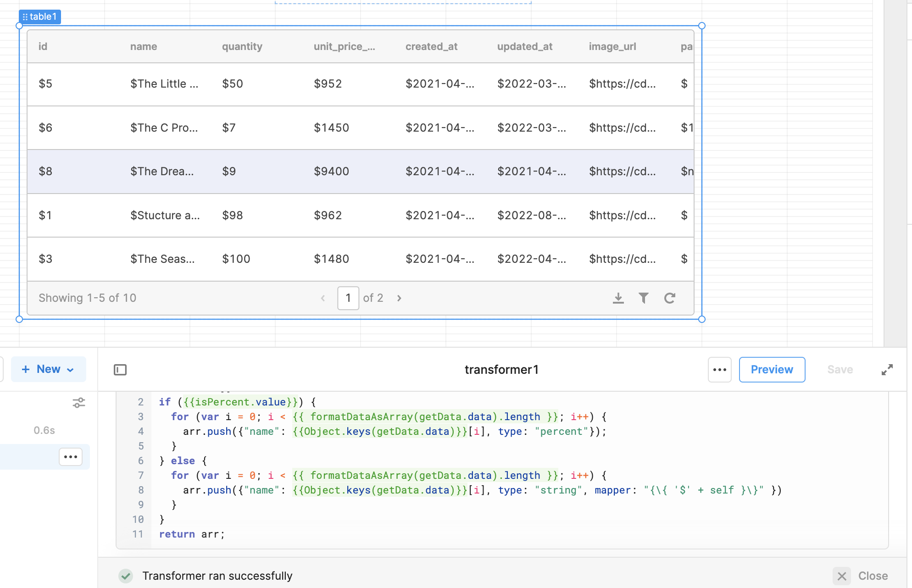Click the '$9400' unit price cell

point(331,172)
